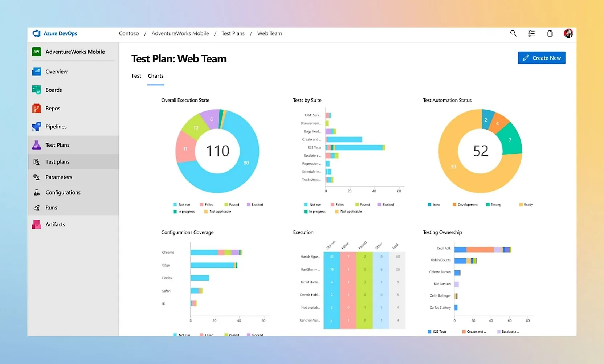
Task: Select the Charts tab
Action: point(156,76)
